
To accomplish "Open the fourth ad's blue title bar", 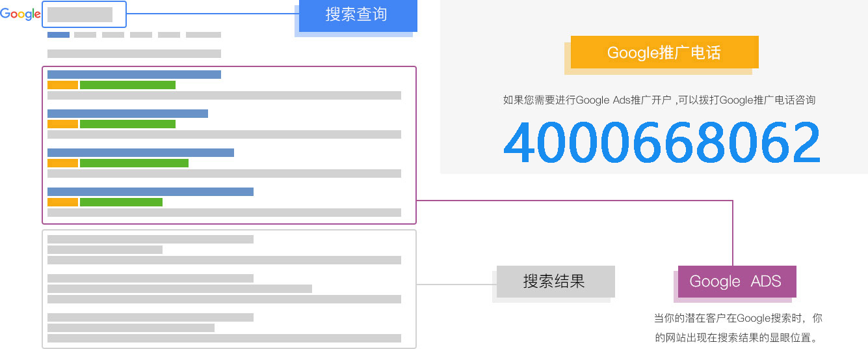I will 150,191.
